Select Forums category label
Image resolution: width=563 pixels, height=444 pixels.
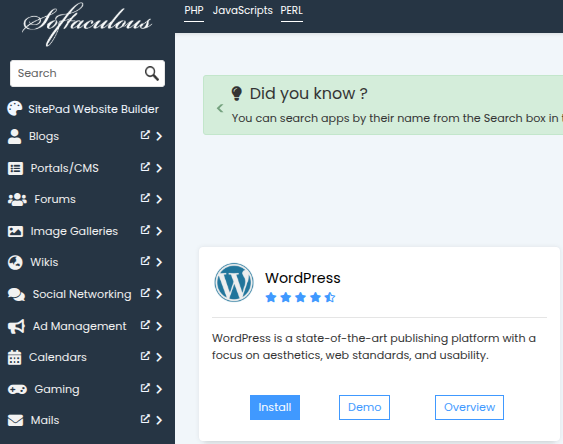(x=55, y=200)
